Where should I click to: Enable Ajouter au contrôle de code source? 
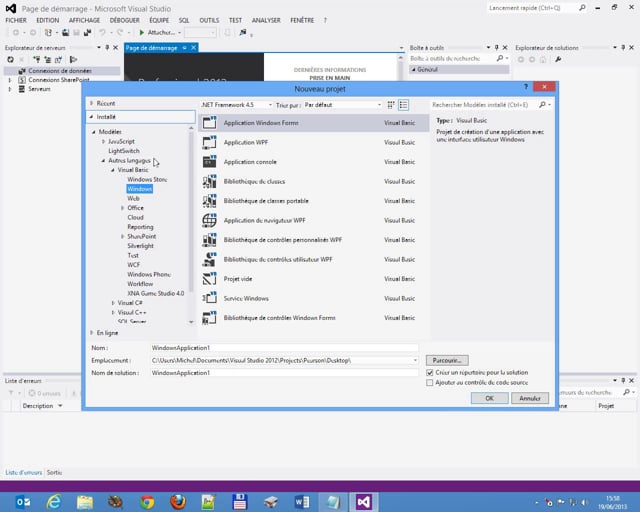point(429,383)
